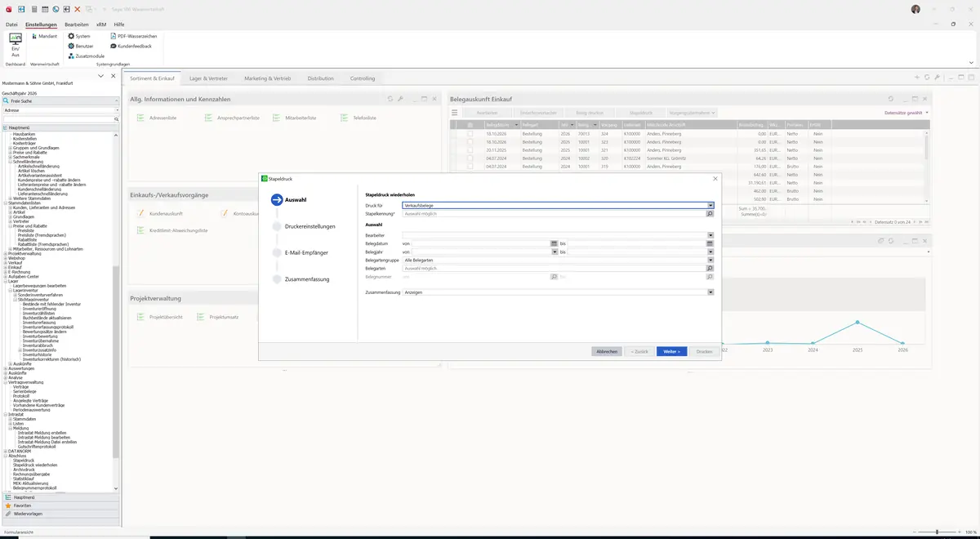Click the Abbrechen button in Stapeldruck
980x539 pixels.
pyautogui.click(x=607, y=351)
